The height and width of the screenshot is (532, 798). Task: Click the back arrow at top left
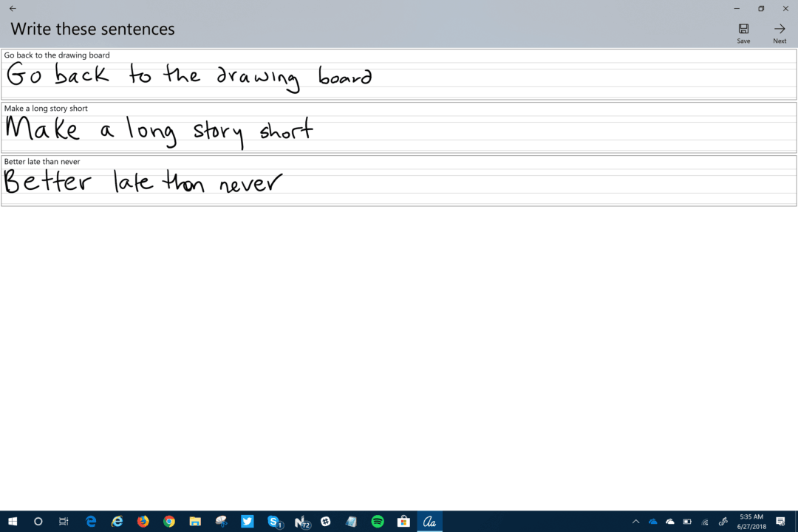coord(12,9)
